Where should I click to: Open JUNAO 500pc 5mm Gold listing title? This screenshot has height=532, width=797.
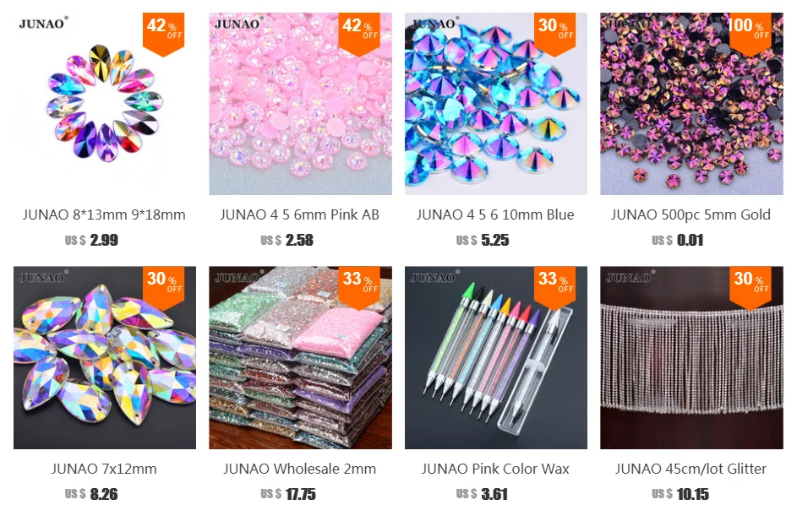tap(691, 214)
